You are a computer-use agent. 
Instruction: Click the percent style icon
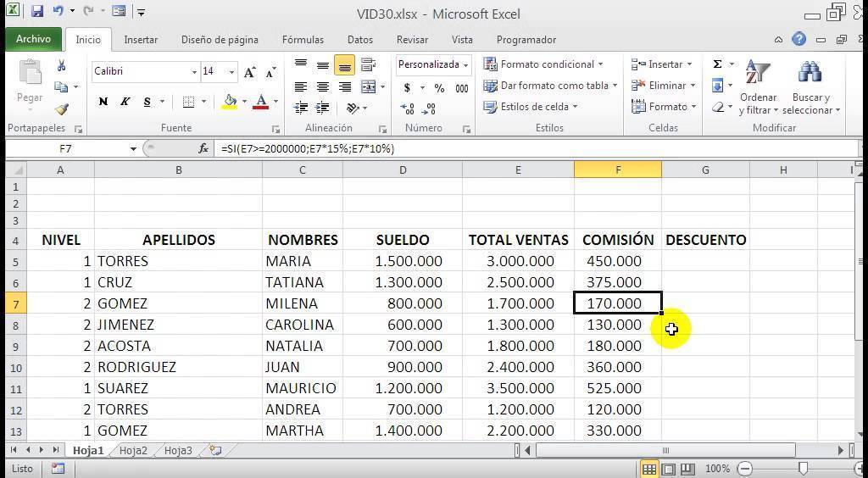point(439,88)
